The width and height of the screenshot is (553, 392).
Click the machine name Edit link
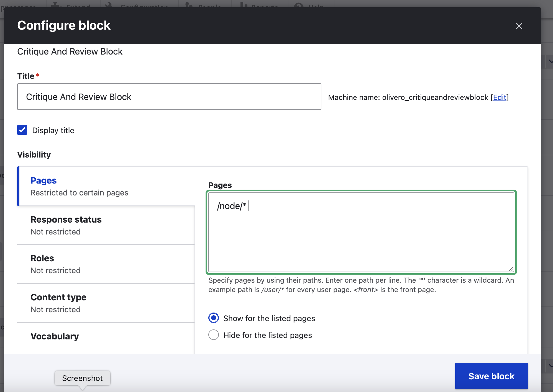click(x=500, y=97)
